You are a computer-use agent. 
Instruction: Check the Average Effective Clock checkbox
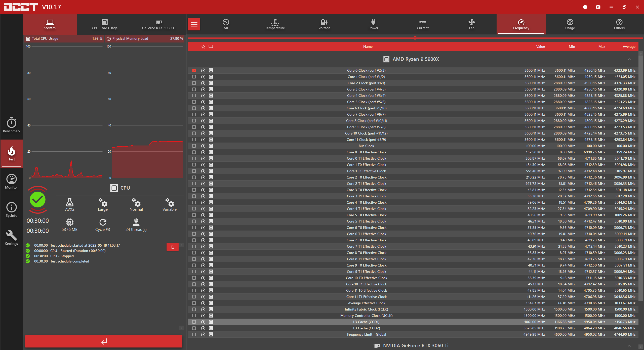coord(194,303)
